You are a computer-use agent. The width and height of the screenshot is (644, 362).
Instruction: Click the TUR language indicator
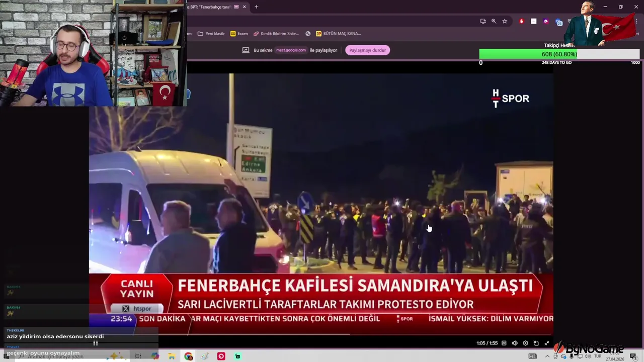coord(598,356)
